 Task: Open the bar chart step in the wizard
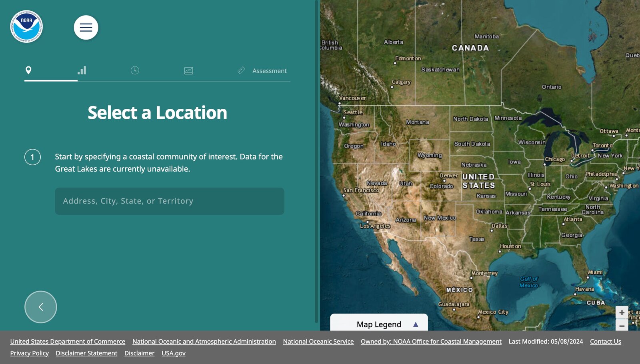82,70
